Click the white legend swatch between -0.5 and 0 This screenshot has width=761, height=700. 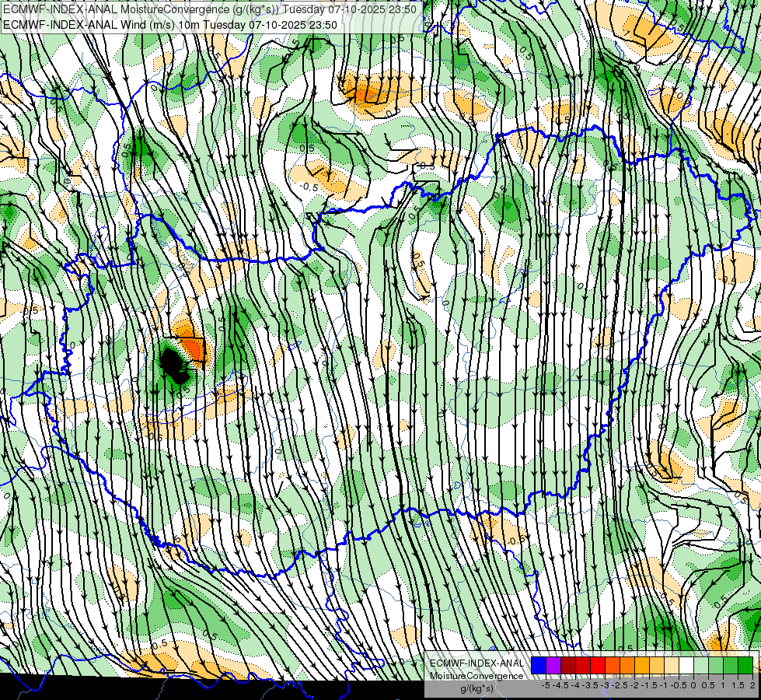pyautogui.click(x=686, y=665)
